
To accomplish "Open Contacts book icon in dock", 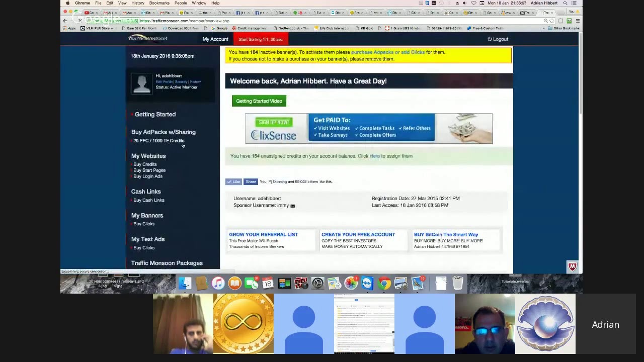I will point(201,284).
